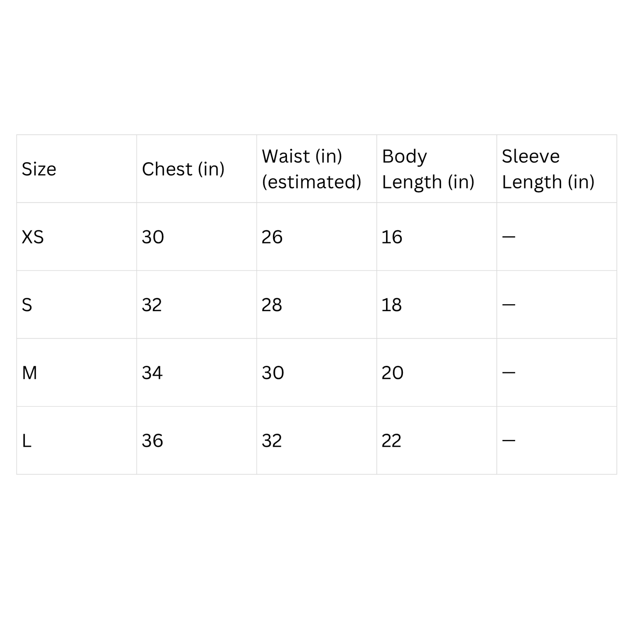Select the Body Length (in) header
Viewport: 644px width, 644px height.
tap(428, 169)
